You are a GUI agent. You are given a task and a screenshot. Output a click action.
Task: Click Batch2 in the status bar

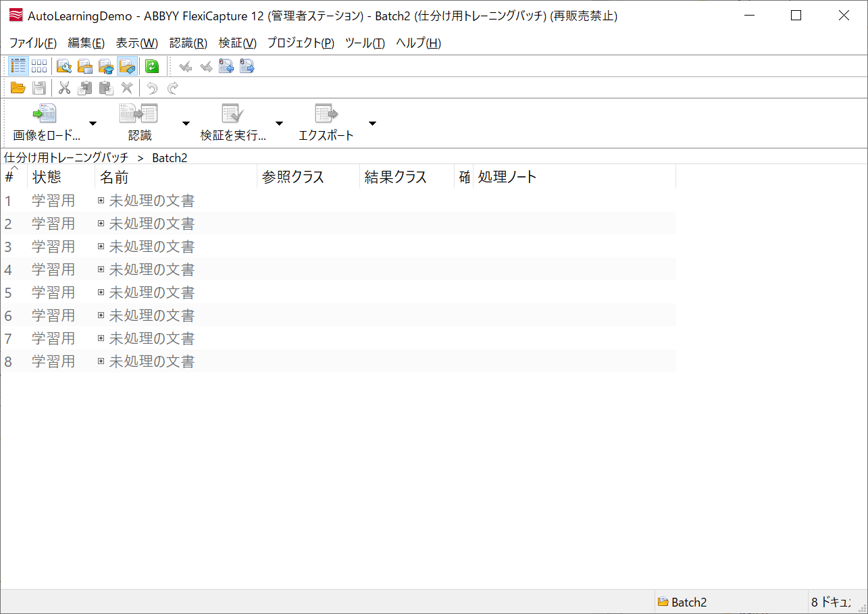click(x=682, y=602)
